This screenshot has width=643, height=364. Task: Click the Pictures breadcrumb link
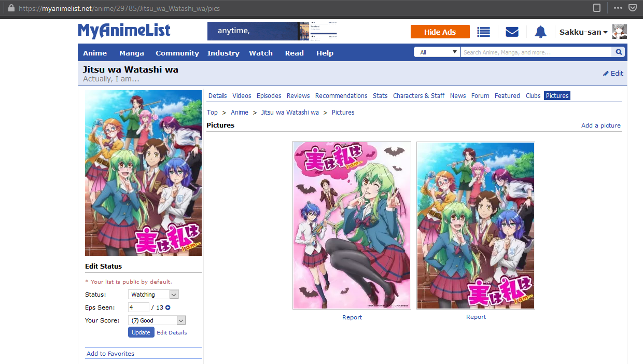343,112
